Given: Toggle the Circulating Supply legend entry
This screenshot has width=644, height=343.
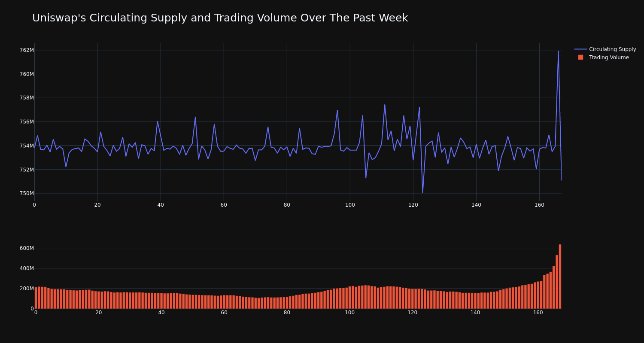Looking at the screenshot, I should (x=605, y=49).
